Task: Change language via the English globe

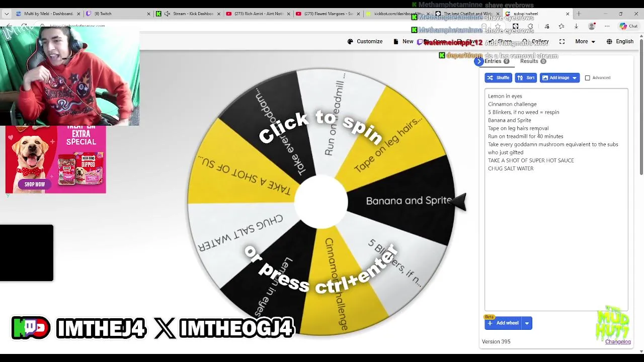Action: [x=620, y=41]
